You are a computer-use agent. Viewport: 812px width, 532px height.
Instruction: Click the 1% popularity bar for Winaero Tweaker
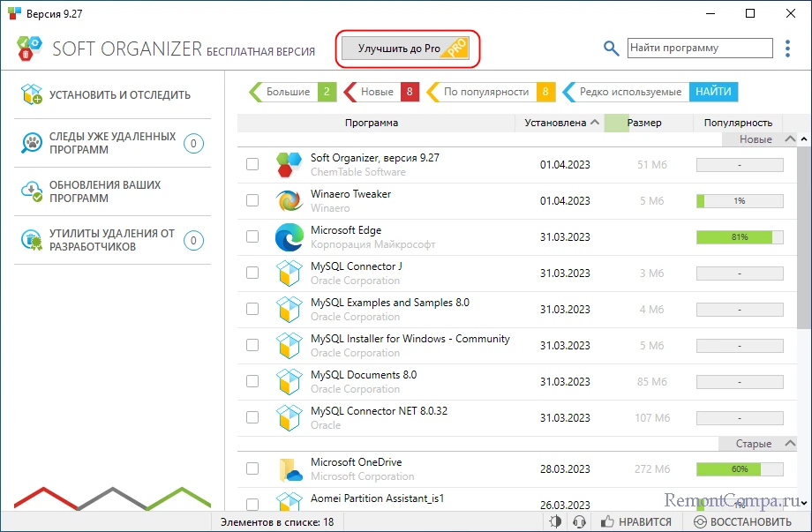click(740, 201)
